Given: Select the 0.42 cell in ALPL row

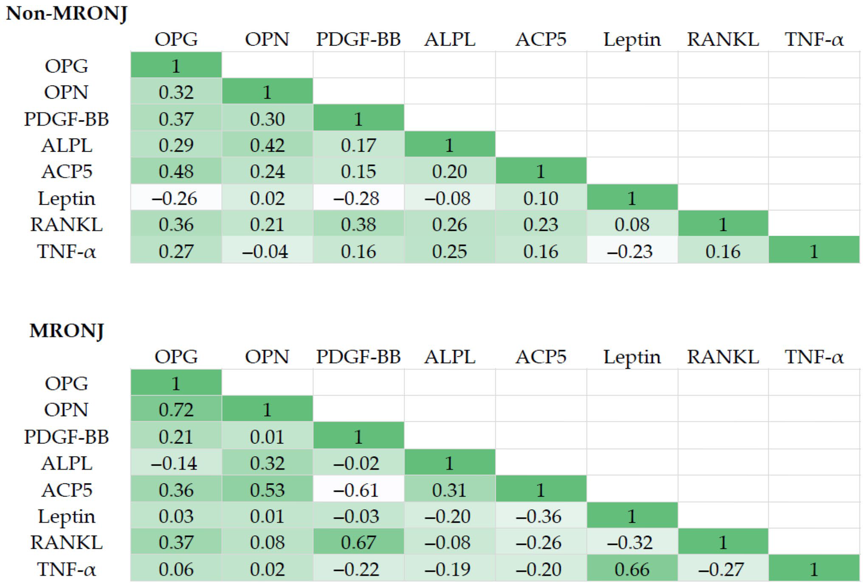Looking at the screenshot, I should point(267,145).
